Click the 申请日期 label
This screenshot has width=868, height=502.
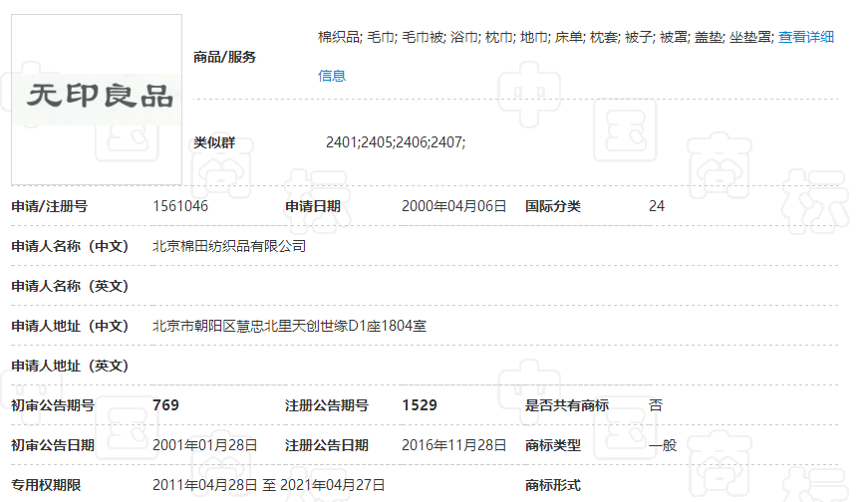click(x=313, y=206)
